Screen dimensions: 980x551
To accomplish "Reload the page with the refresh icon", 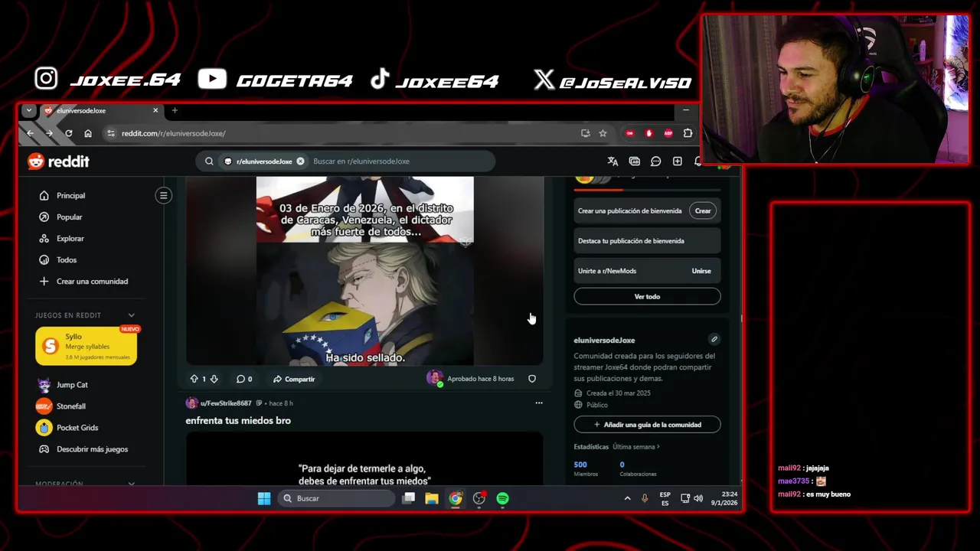I will click(69, 133).
